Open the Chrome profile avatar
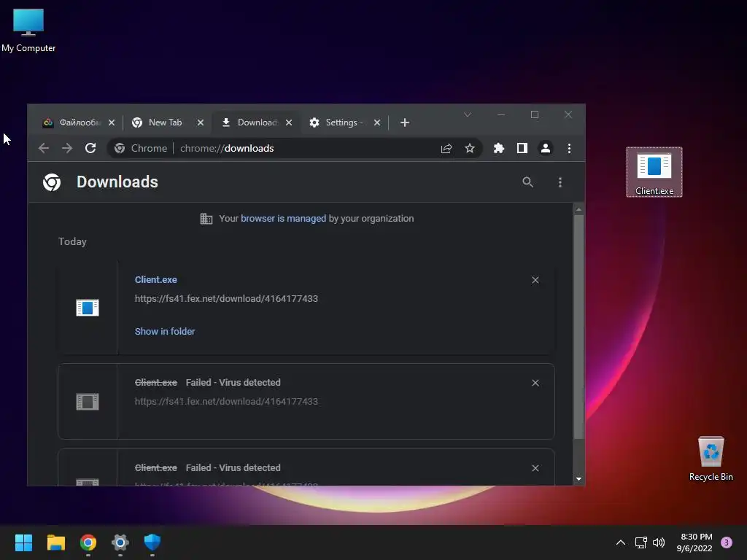 pos(546,148)
